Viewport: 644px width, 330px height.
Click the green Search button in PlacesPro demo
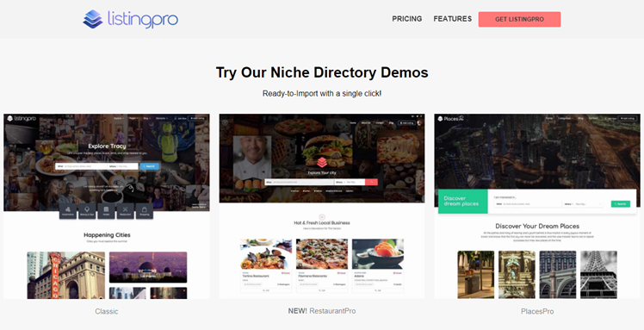click(x=620, y=204)
